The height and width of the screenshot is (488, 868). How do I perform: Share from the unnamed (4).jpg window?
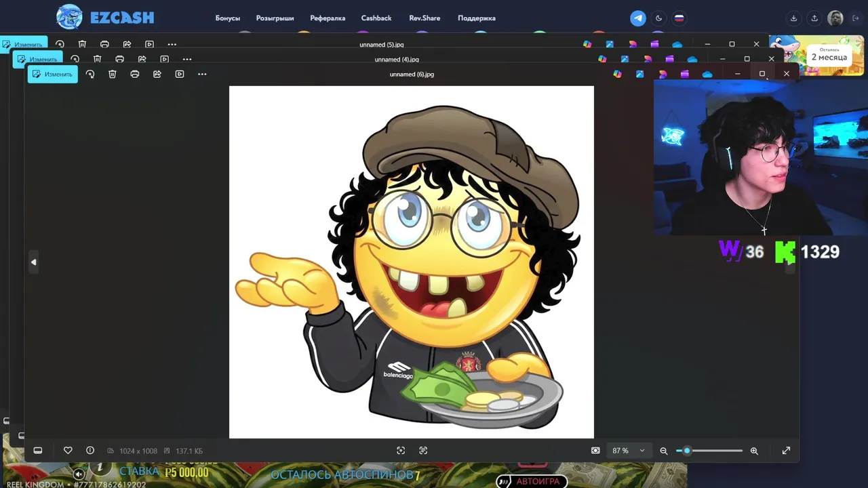(142, 60)
